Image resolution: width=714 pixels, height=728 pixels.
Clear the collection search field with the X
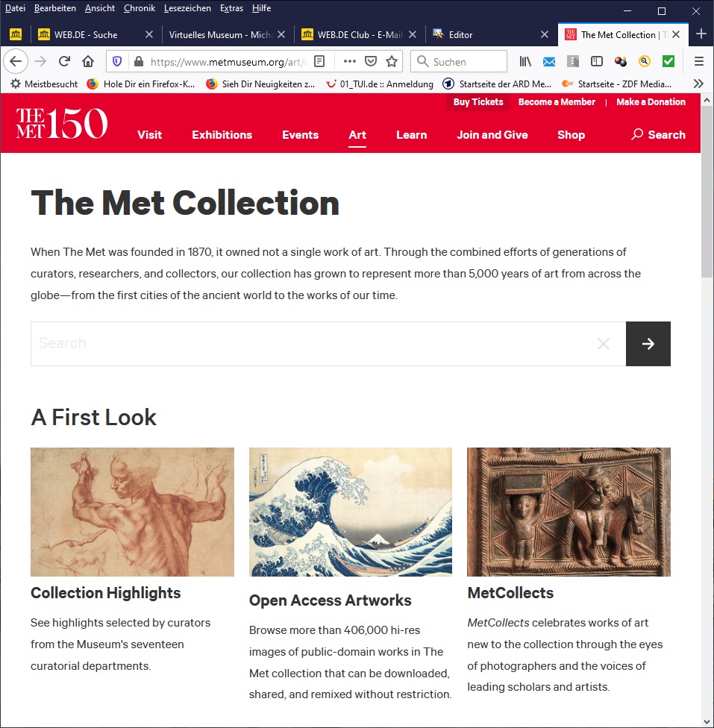coord(604,344)
